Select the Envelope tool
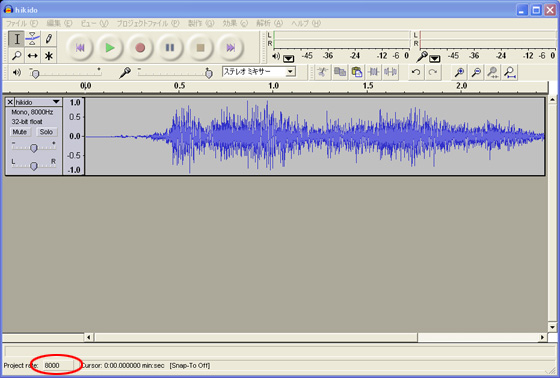Image resolution: width=560 pixels, height=378 pixels. pos(32,39)
